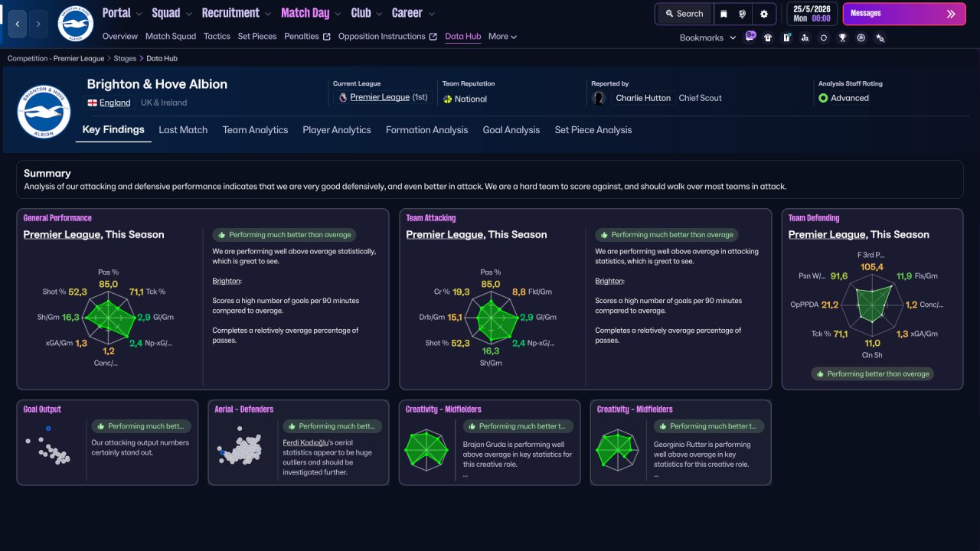Click the Premier League link in Team Defending
Image resolution: width=980 pixels, height=551 pixels.
827,235
